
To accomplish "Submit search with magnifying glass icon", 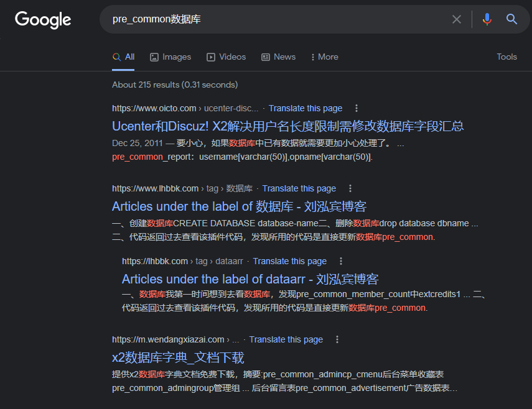I will click(511, 19).
